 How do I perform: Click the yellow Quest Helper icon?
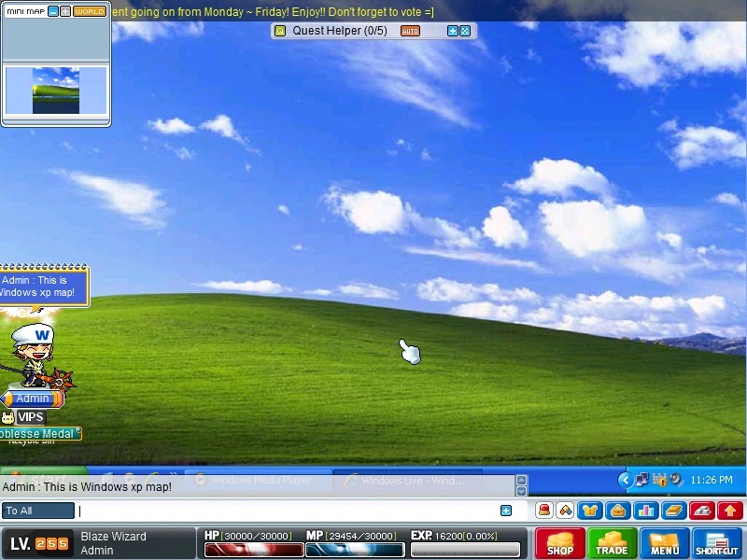pyautogui.click(x=280, y=31)
